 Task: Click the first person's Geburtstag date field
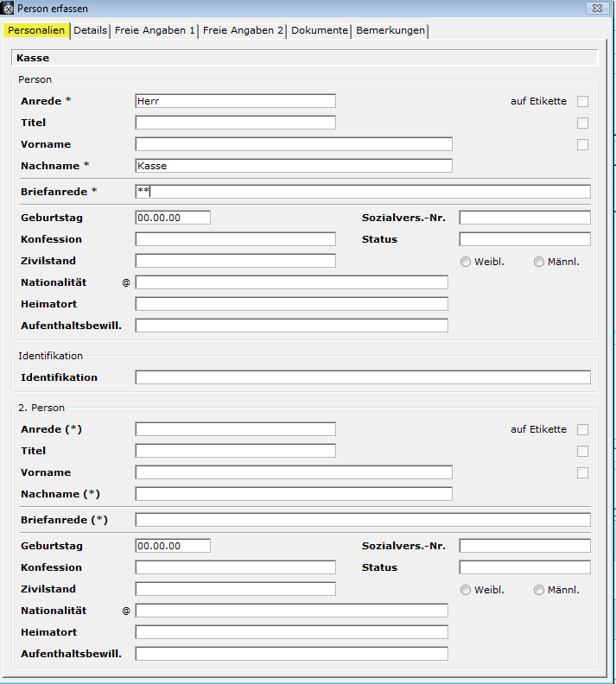pos(173,218)
